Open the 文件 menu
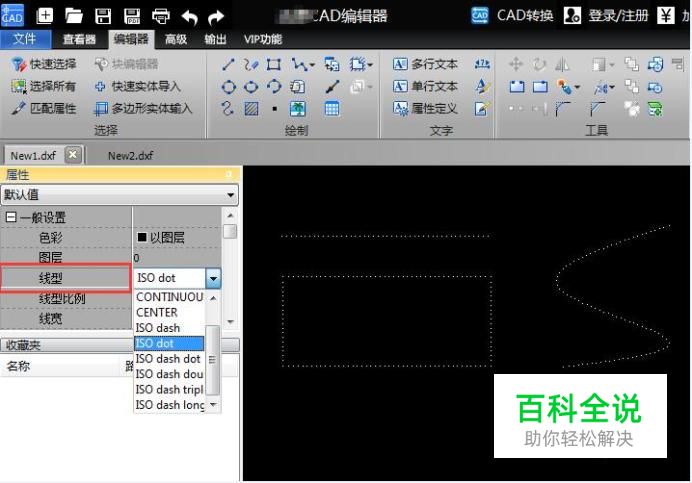692x483 pixels. pos(25,39)
